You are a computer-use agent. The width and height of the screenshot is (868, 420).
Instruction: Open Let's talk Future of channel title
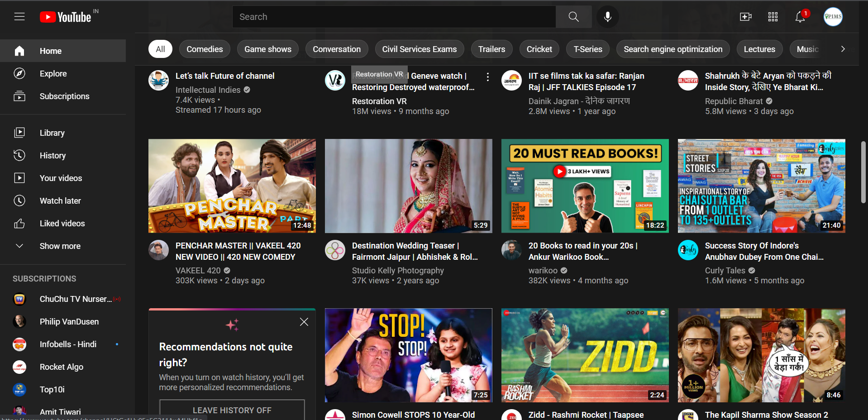225,76
